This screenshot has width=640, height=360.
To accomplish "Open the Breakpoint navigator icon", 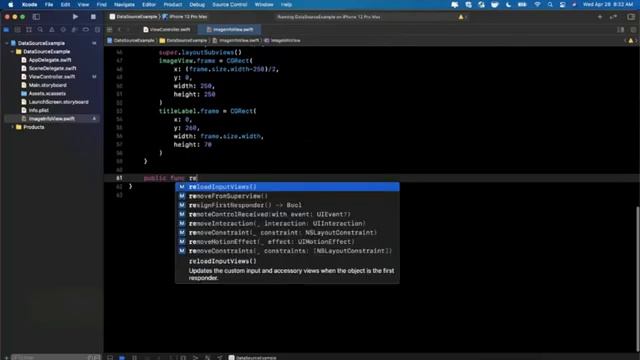I will pos(86,29).
